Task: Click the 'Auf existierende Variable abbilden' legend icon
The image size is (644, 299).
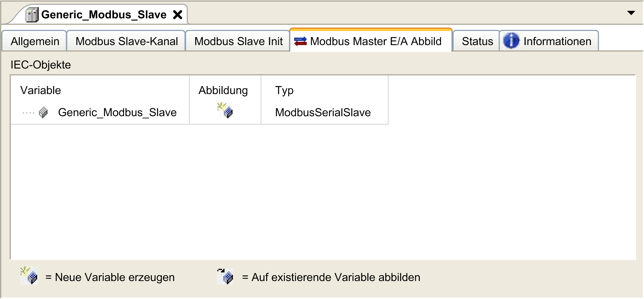Action: click(225, 276)
